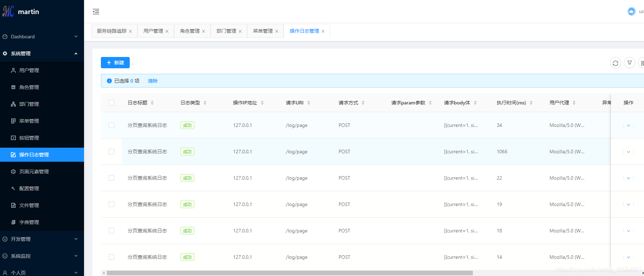The image size is (644, 276).
Task: Click the 菜单管理 list icon
Action: pos(13,121)
